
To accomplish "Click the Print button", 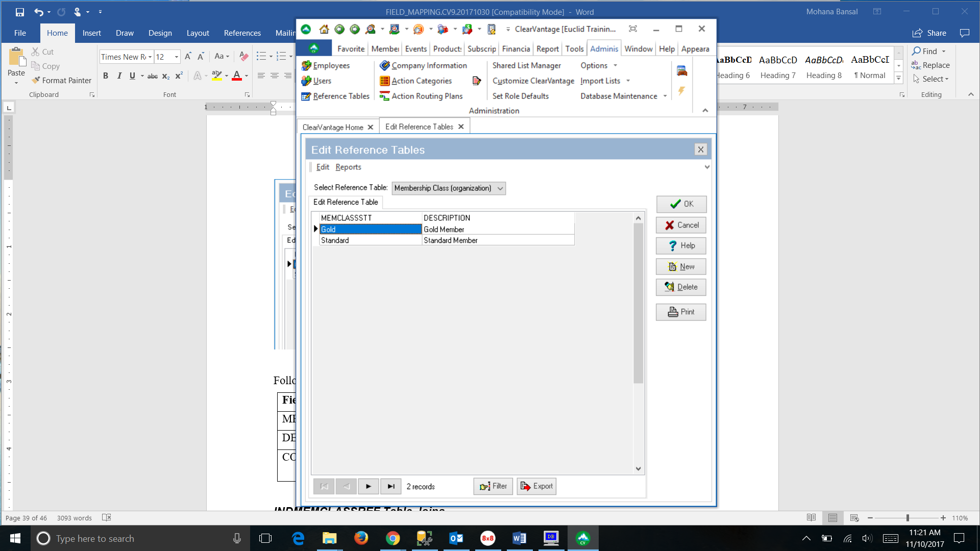I will (681, 312).
